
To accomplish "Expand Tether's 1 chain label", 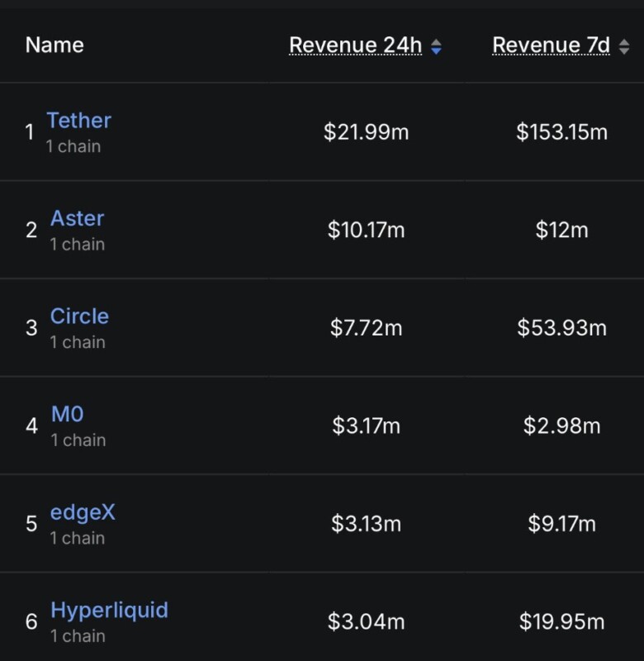I will [73, 146].
